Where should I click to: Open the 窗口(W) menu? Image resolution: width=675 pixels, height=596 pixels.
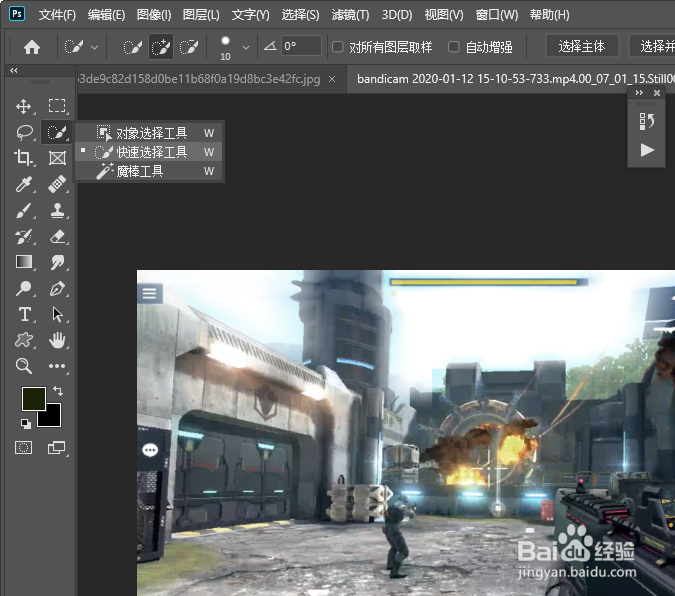tap(496, 15)
